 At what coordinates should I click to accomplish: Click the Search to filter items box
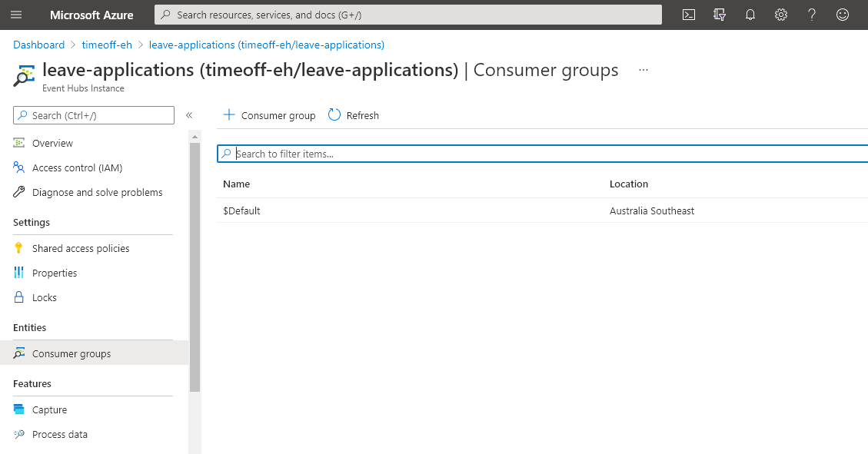tap(543, 154)
